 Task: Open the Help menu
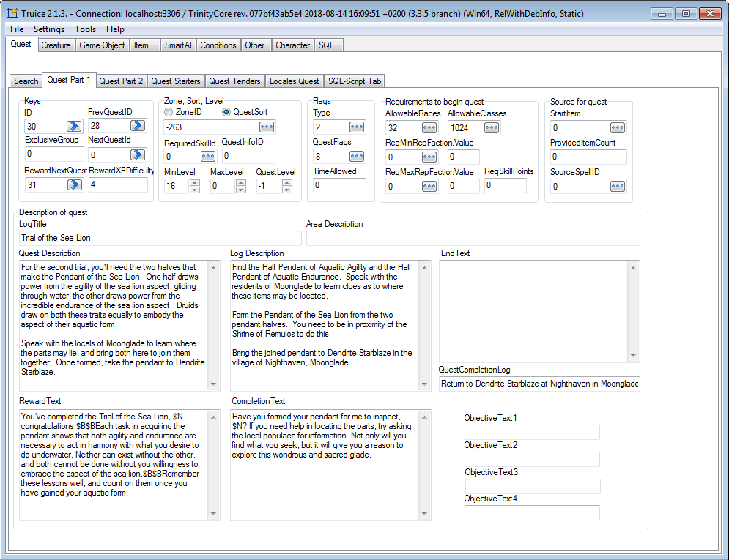click(115, 29)
